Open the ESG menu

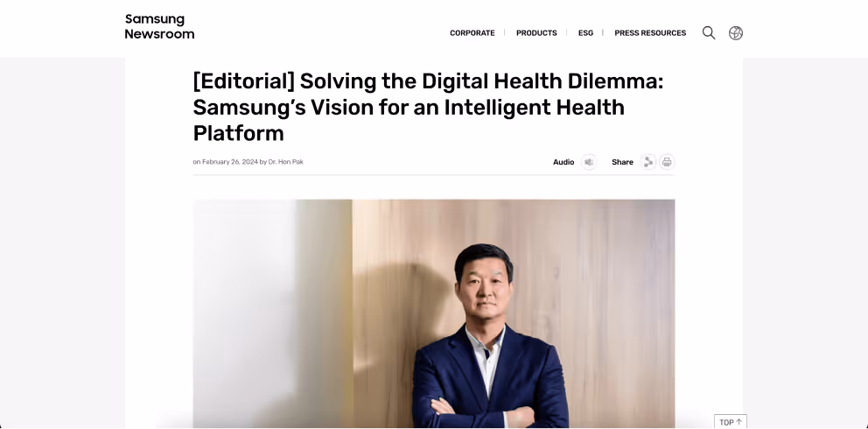click(x=585, y=33)
